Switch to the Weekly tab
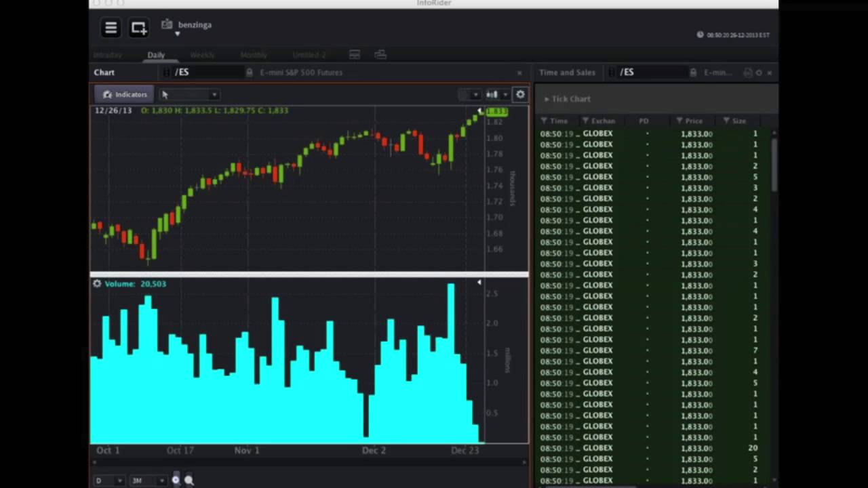Image resolution: width=868 pixels, height=488 pixels. [202, 55]
